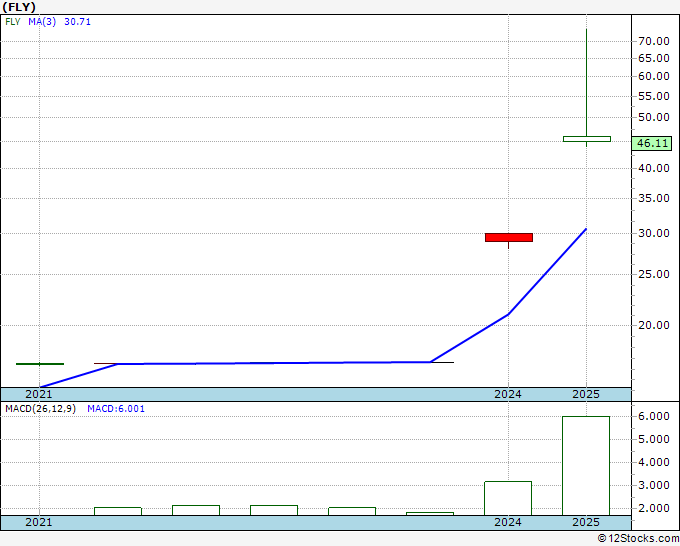Click the MA(3) indicator label
Image resolution: width=680 pixels, height=546 pixels.
pos(42,22)
